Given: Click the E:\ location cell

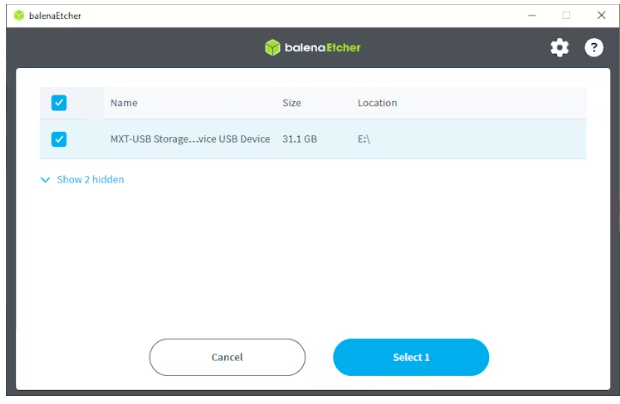Looking at the screenshot, I should point(364,139).
